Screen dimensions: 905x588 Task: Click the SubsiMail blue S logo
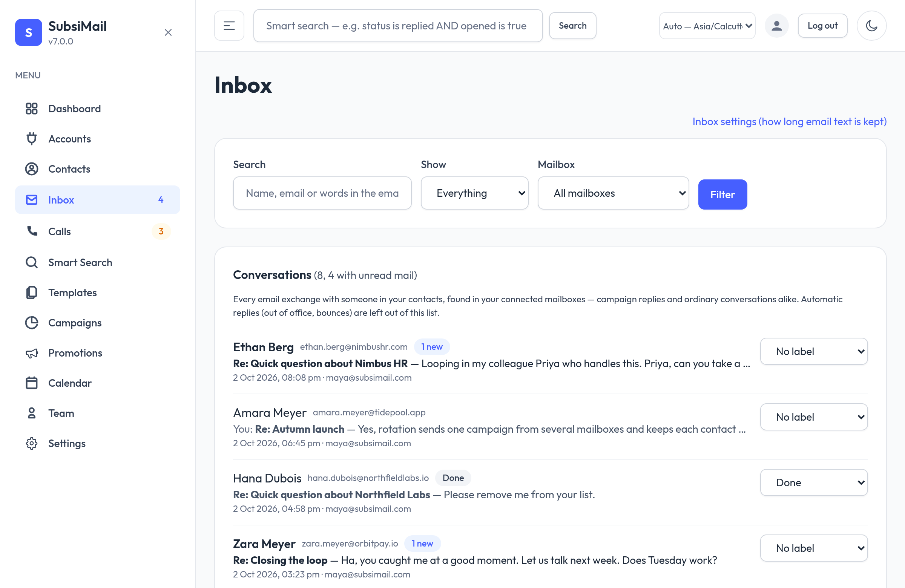point(29,32)
